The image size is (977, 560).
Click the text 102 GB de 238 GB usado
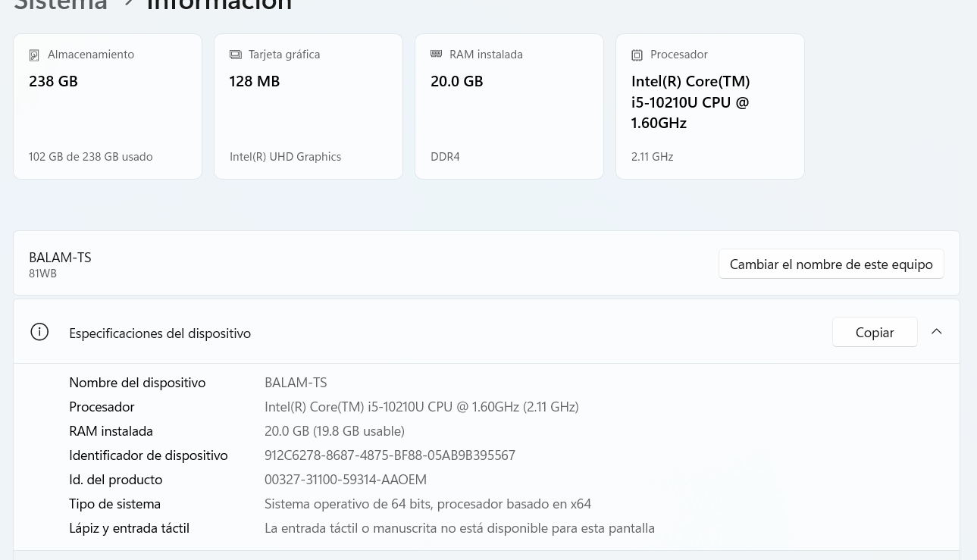91,157
